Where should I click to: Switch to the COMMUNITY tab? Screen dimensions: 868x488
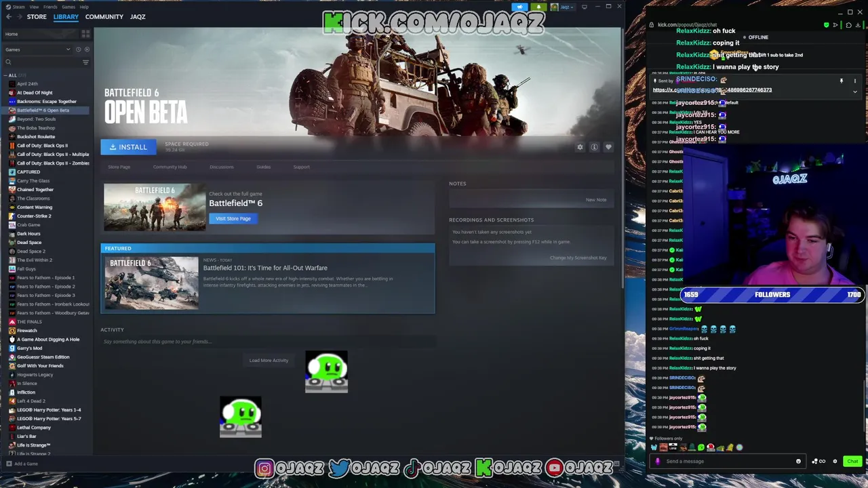point(104,17)
